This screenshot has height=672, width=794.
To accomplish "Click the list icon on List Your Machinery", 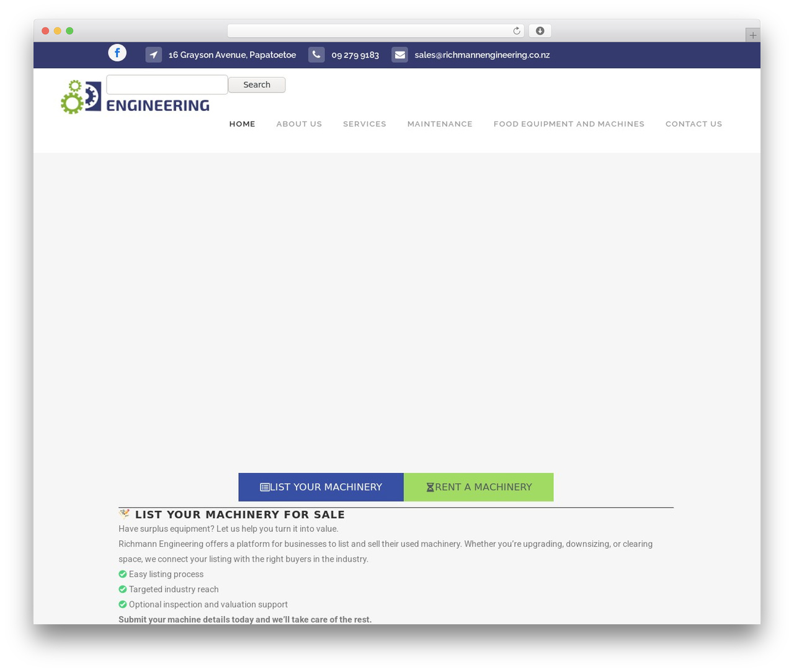I will (x=265, y=487).
